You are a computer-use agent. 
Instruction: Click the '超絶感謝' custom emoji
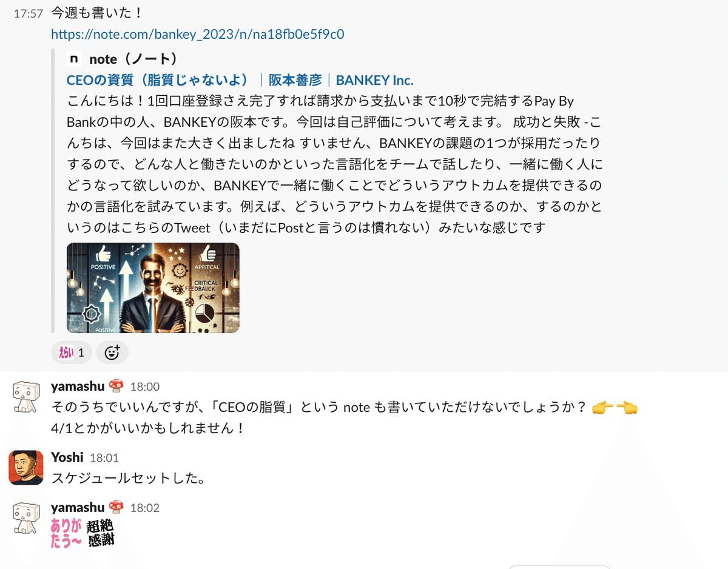(101, 534)
